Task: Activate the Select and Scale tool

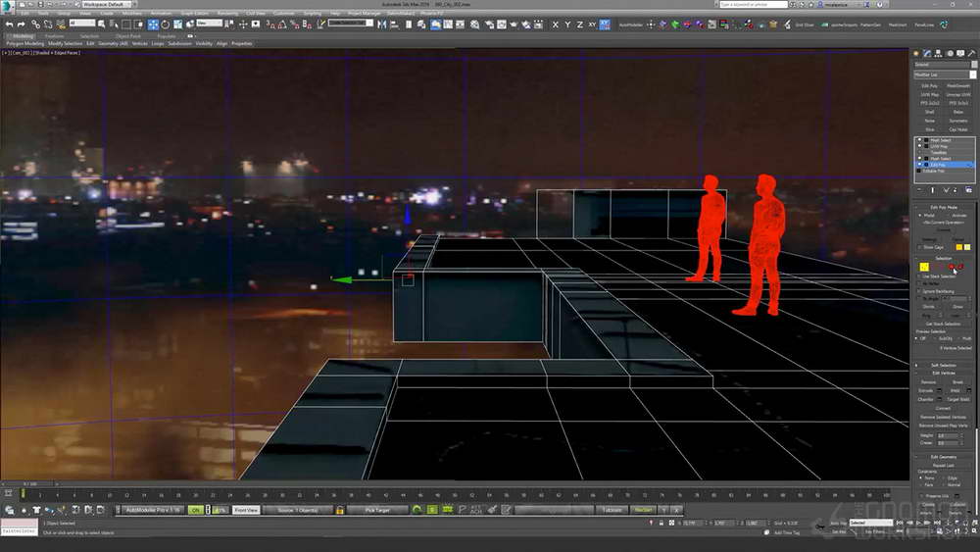Action: click(178, 25)
